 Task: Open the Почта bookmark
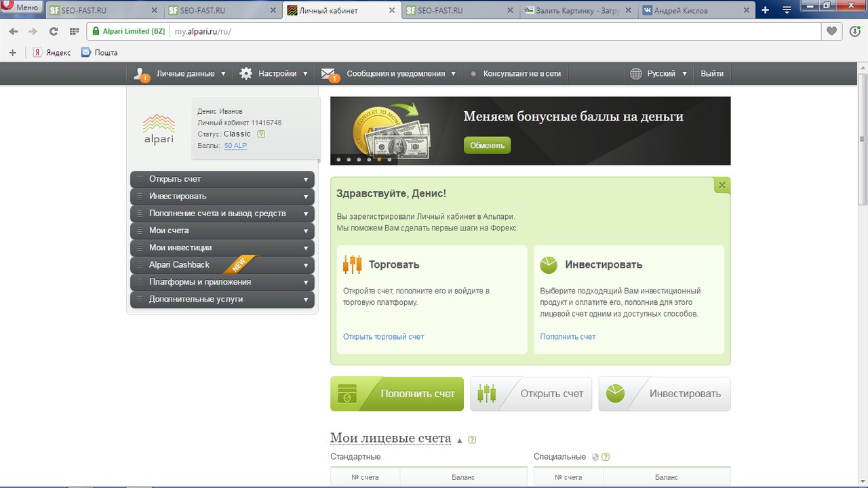tap(100, 52)
